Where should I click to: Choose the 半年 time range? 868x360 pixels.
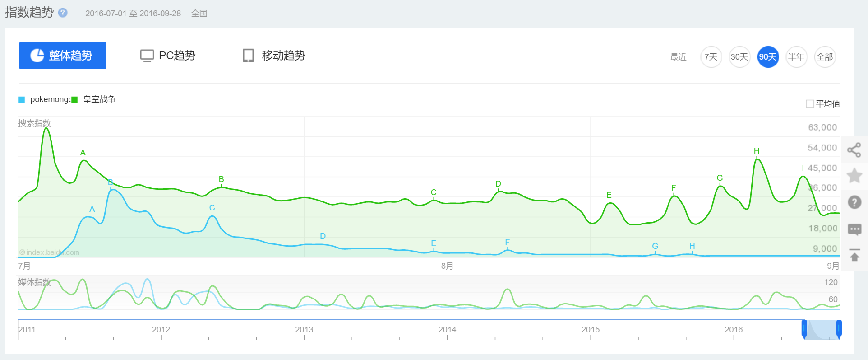coord(796,57)
